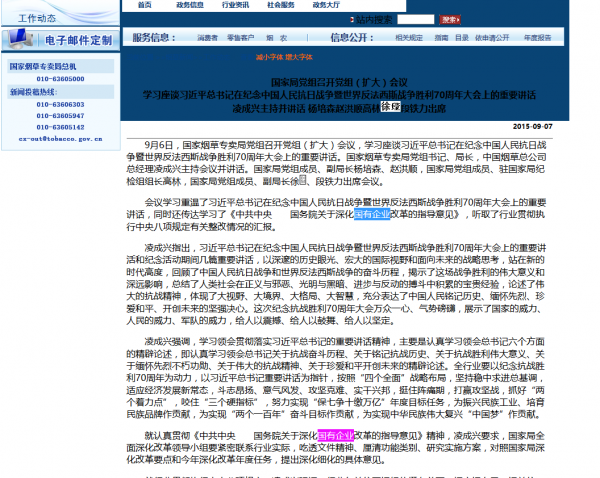Screen dimensions: 600x478
Task: Click the article title 国家局党组召开党组(扩大)会议
Action: coord(339,82)
